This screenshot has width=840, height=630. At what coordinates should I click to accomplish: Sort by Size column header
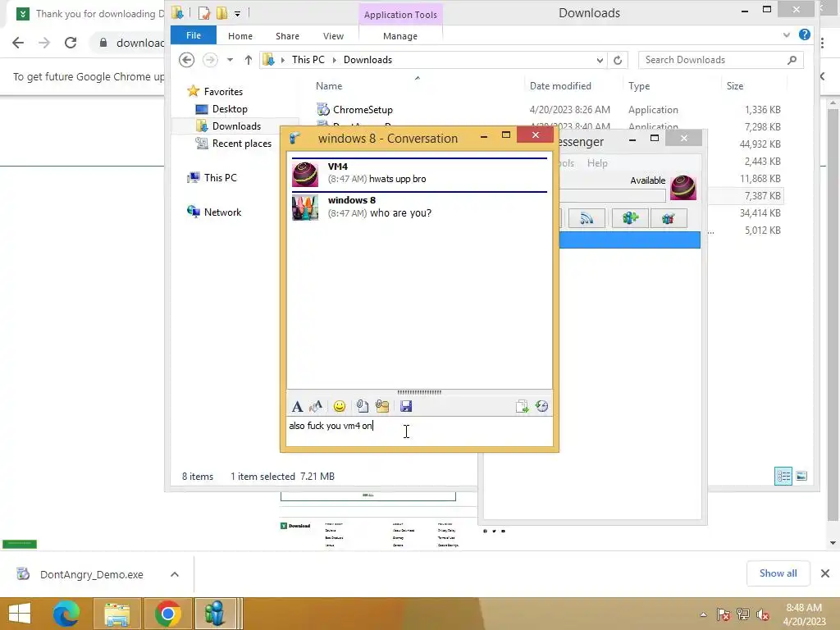coord(734,85)
